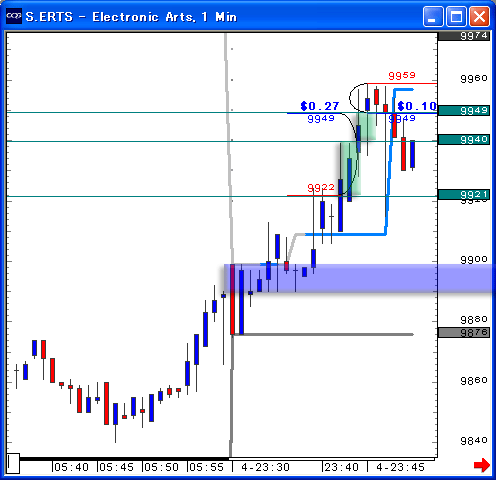Click the 05:45 time axis label

tap(117, 467)
